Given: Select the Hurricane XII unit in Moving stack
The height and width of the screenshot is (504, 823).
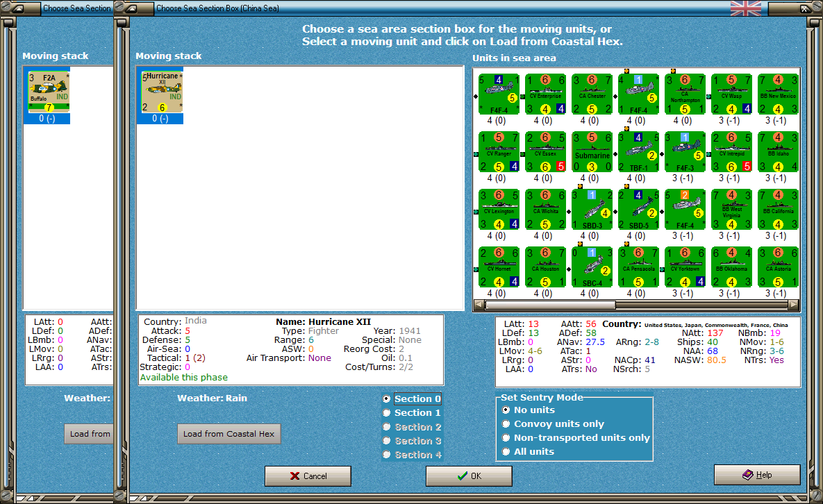Looking at the screenshot, I should (x=163, y=92).
